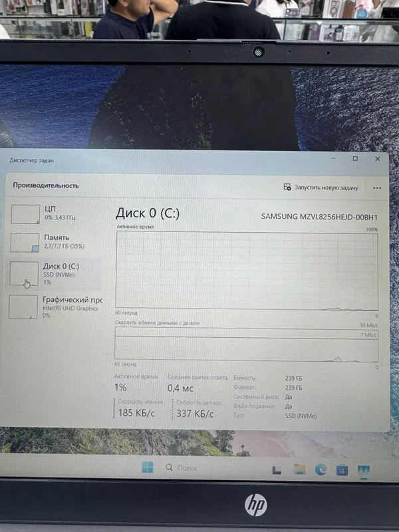Select the Память performance item

(x=55, y=242)
